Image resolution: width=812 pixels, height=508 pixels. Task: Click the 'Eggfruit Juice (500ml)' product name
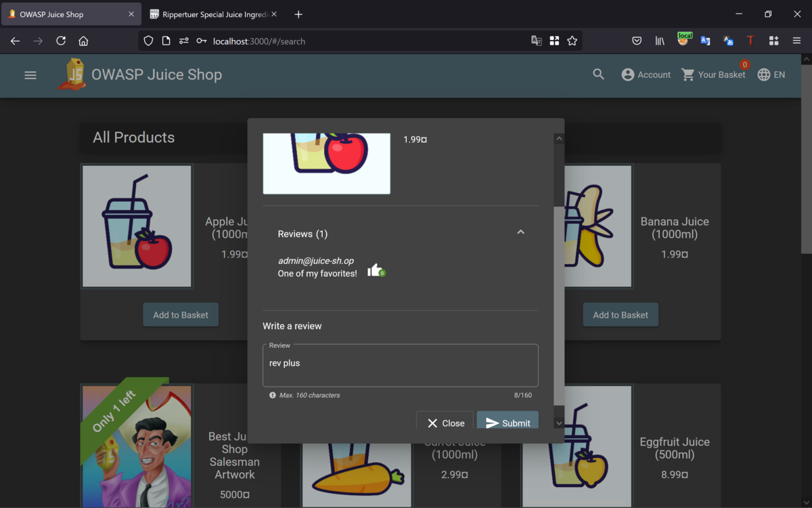[675, 448]
